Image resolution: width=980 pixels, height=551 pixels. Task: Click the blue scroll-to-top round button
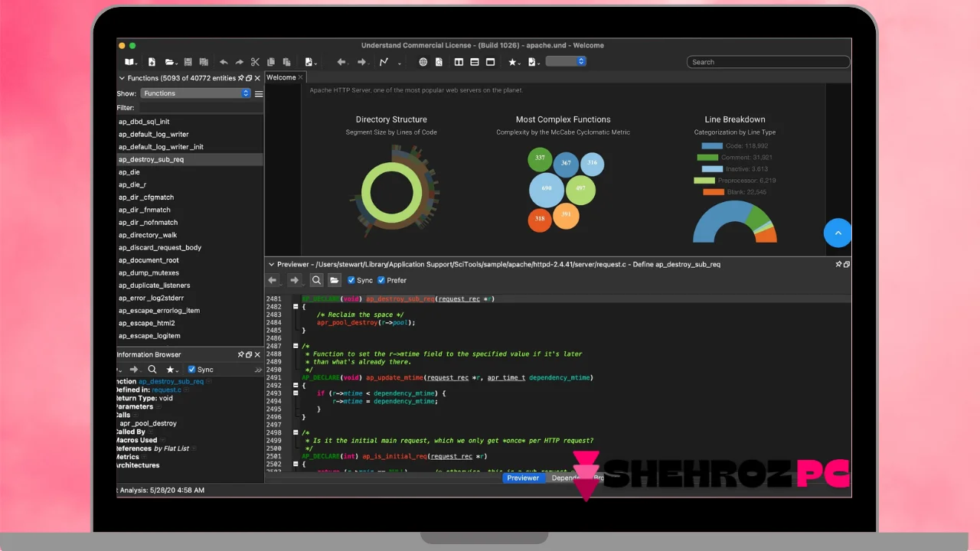[x=838, y=233]
